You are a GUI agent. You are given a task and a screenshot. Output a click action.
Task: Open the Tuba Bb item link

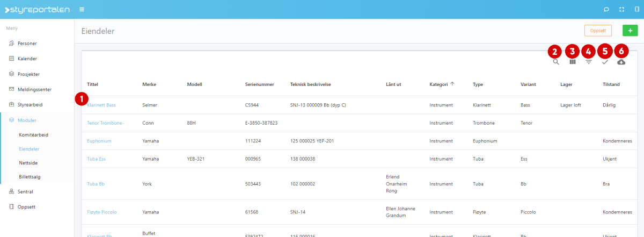[x=96, y=184]
